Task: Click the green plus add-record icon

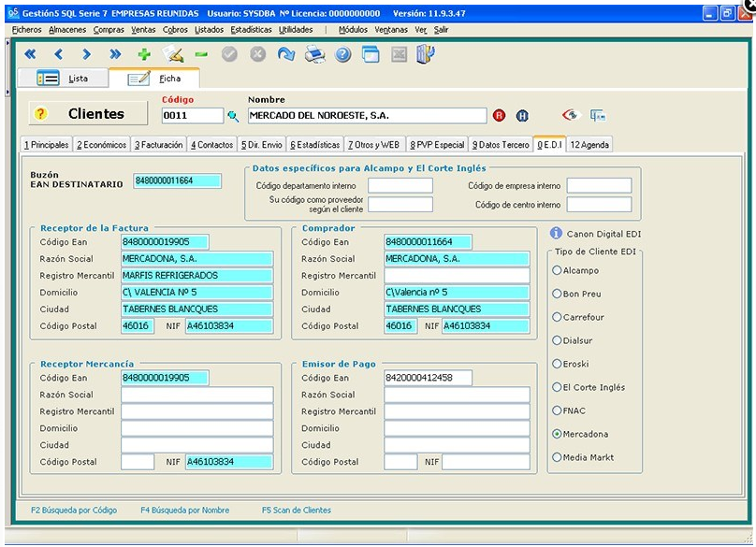Action: [x=144, y=55]
